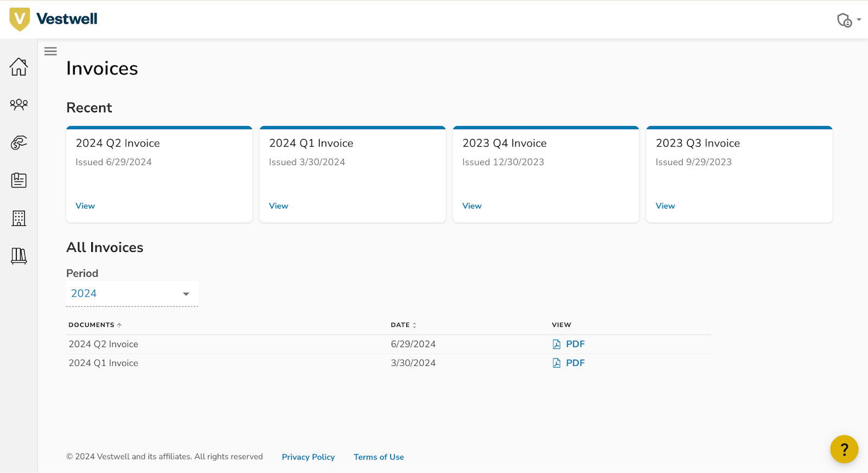Open the people group sidebar icon
Image resolution: width=868 pixels, height=473 pixels.
[x=18, y=104]
